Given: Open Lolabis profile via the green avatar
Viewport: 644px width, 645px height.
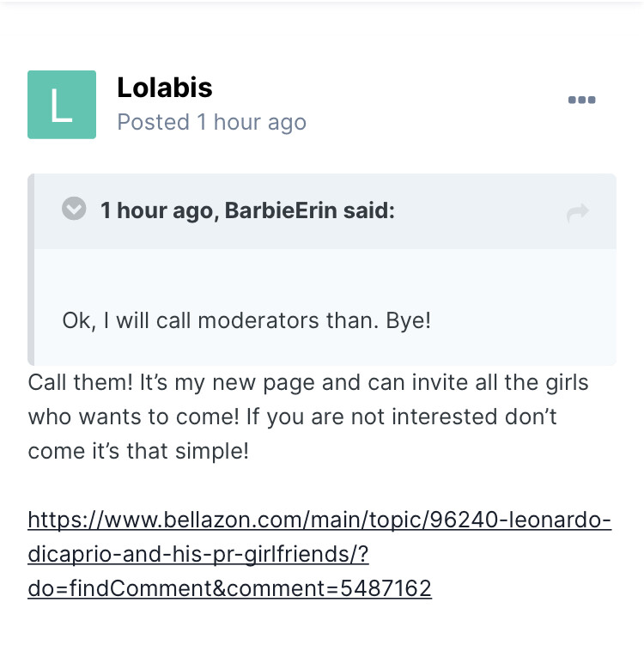Looking at the screenshot, I should pyautogui.click(x=62, y=105).
